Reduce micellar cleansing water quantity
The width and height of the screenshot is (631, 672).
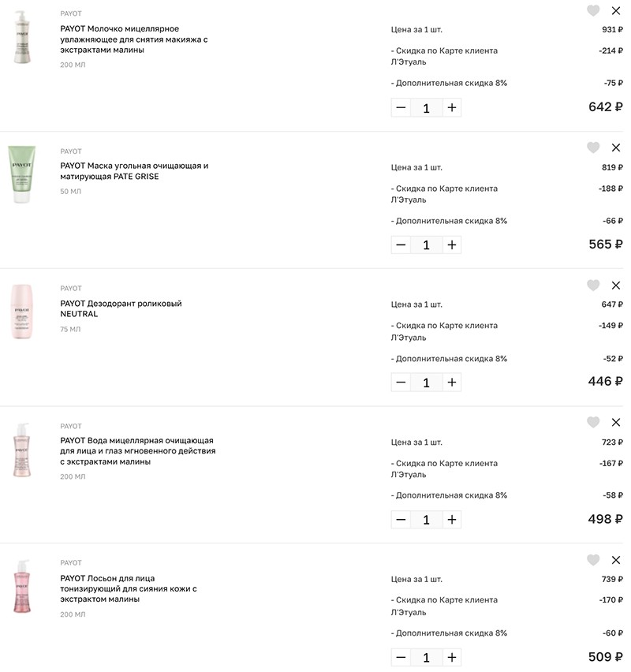tap(401, 520)
